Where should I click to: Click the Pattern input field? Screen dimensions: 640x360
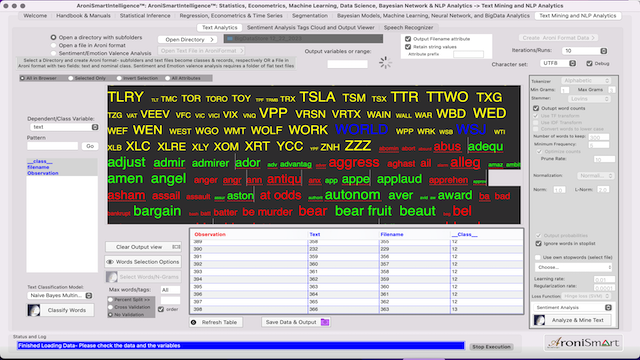[52, 146]
